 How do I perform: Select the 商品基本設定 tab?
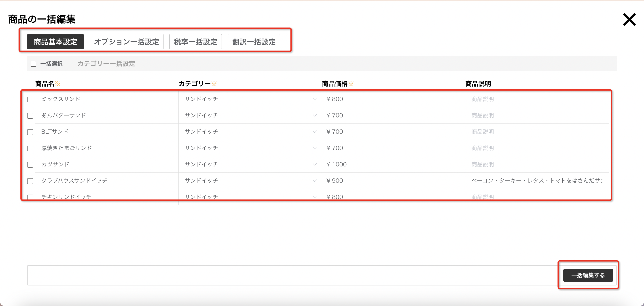[x=55, y=42]
